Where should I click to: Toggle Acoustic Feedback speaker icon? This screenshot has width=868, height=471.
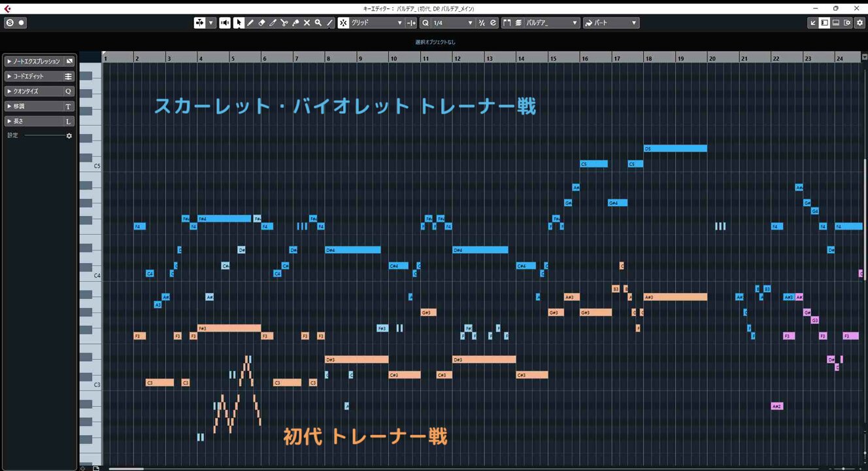coord(225,23)
